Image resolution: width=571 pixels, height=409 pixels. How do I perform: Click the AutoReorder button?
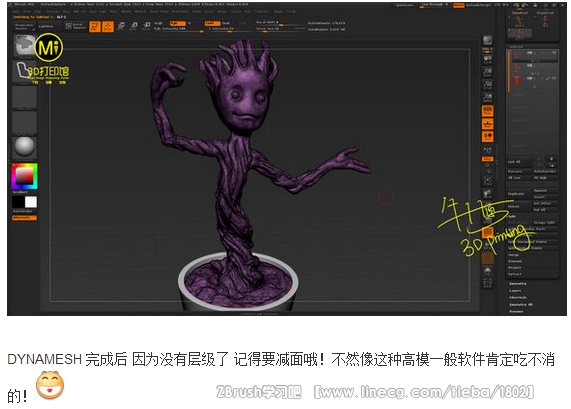(545, 171)
